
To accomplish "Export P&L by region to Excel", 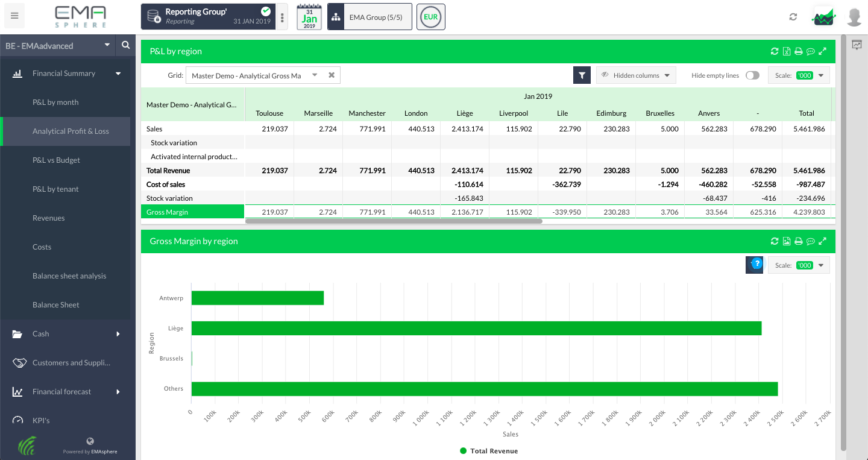I will click(x=787, y=51).
